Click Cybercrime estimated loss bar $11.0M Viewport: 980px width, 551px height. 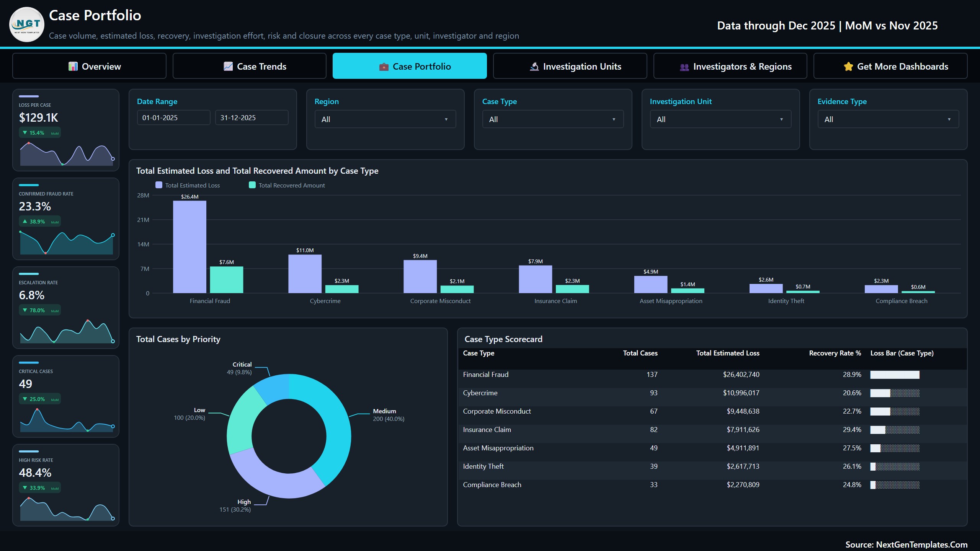pyautogui.click(x=305, y=274)
